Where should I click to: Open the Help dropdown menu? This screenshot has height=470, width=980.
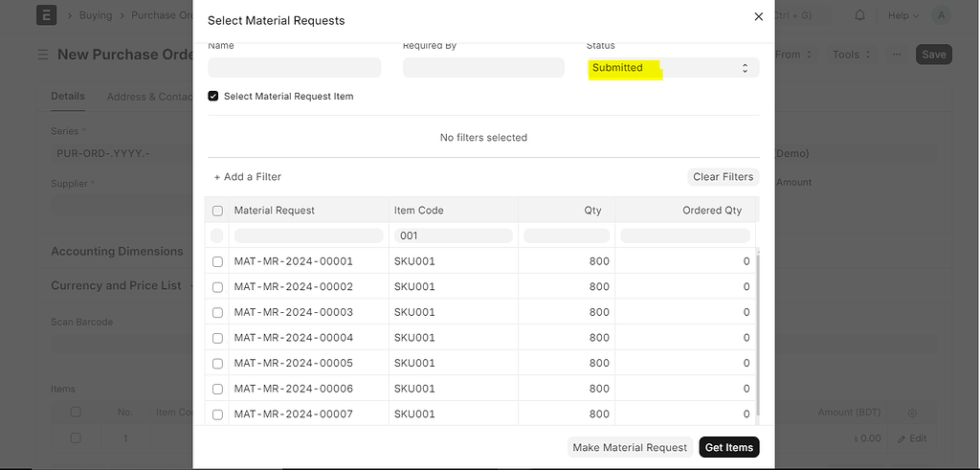point(903,15)
